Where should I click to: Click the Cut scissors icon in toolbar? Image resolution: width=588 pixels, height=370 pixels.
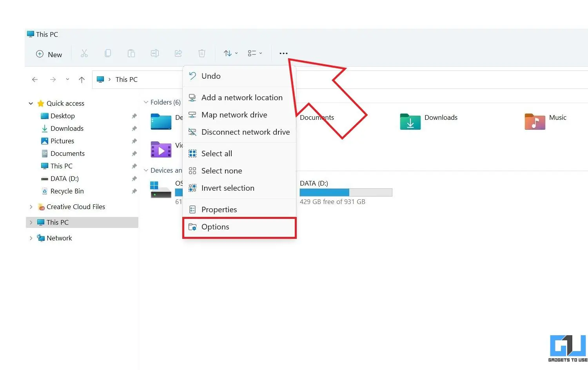coord(84,54)
